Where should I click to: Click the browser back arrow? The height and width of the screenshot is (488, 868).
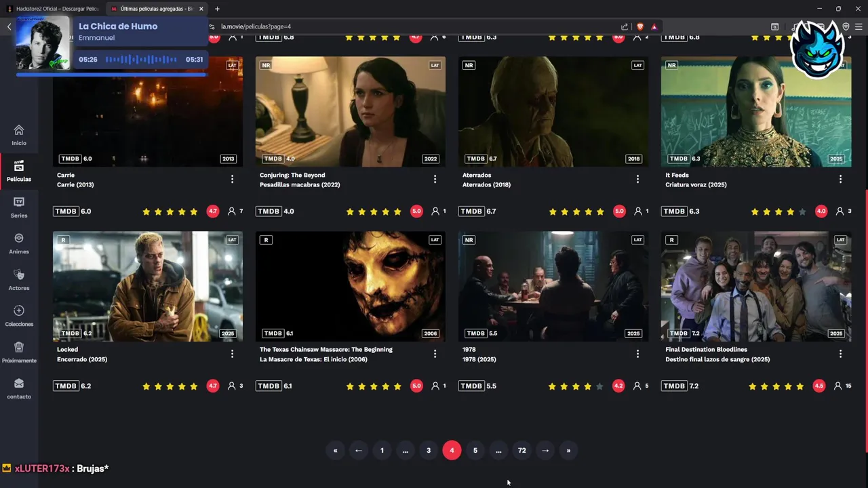[x=9, y=26]
